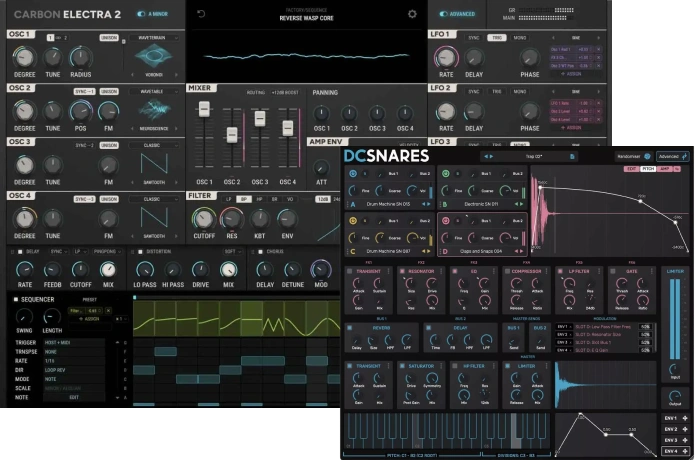
Task: Open OSC 1 Waveterrain type dropdown
Action: click(154, 38)
